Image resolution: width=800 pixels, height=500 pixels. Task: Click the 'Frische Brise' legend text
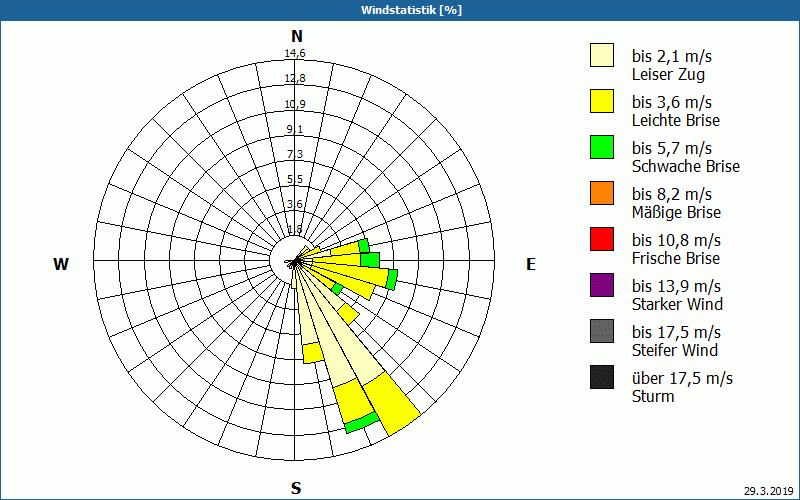click(676, 258)
